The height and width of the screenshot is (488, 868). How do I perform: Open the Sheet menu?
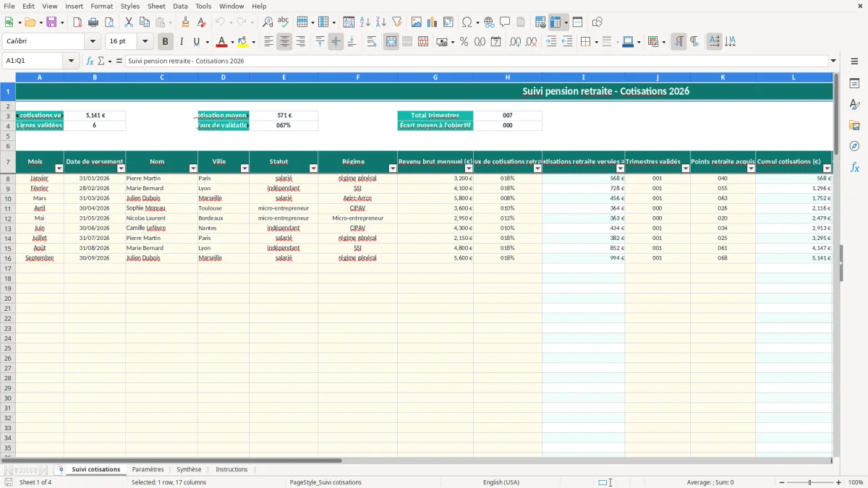(156, 6)
